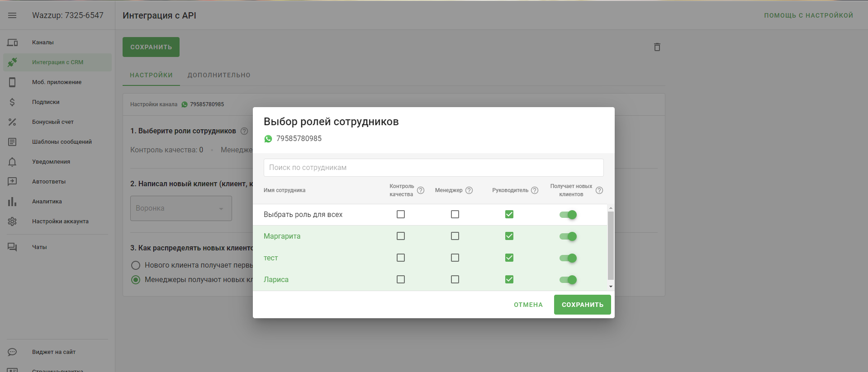Open Шаблоны сообщений menu item
Image resolution: width=868 pixels, height=372 pixels.
tap(62, 142)
